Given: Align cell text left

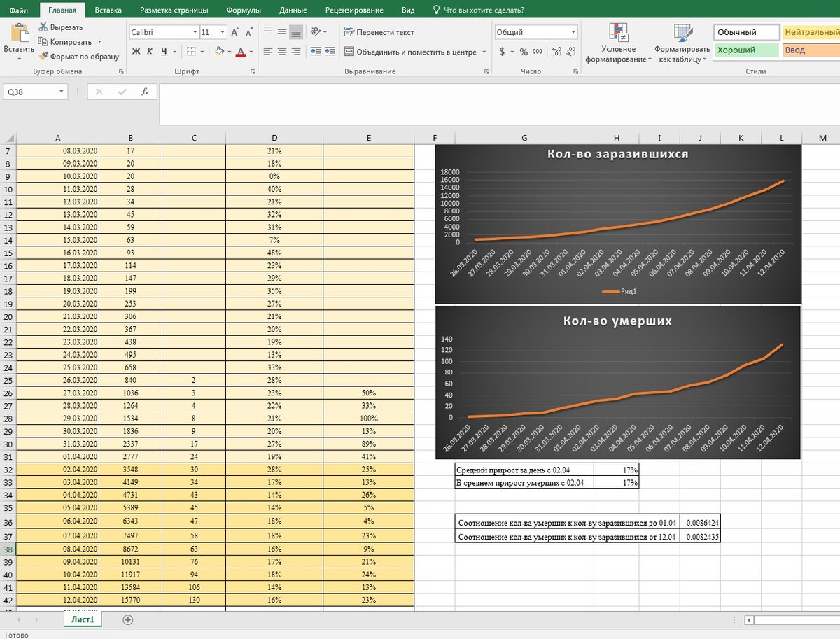Looking at the screenshot, I should (x=267, y=51).
